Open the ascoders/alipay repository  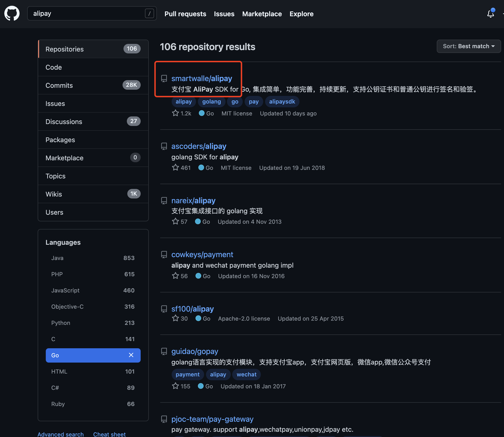(x=199, y=146)
